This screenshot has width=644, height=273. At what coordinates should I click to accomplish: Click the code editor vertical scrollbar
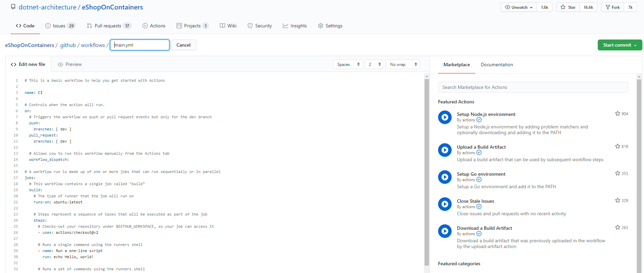click(427, 172)
